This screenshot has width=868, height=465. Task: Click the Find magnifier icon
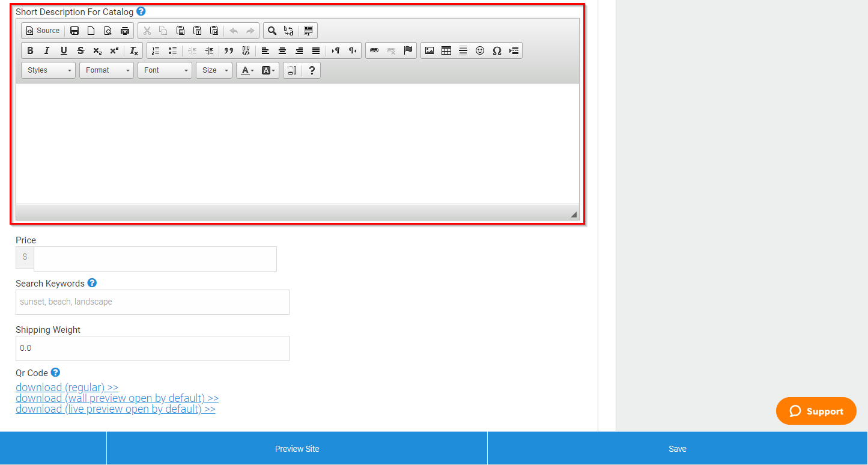point(272,31)
